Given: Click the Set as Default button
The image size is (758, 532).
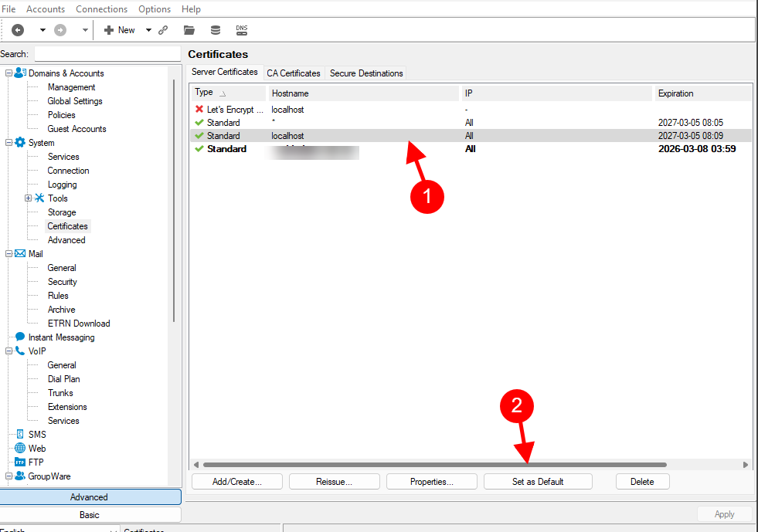Looking at the screenshot, I should point(538,482).
